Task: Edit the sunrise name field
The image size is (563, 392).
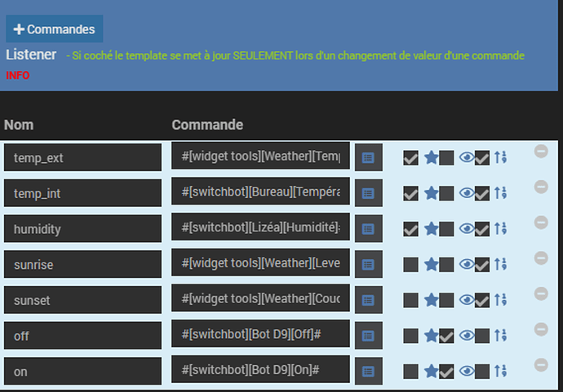Action: (82, 264)
